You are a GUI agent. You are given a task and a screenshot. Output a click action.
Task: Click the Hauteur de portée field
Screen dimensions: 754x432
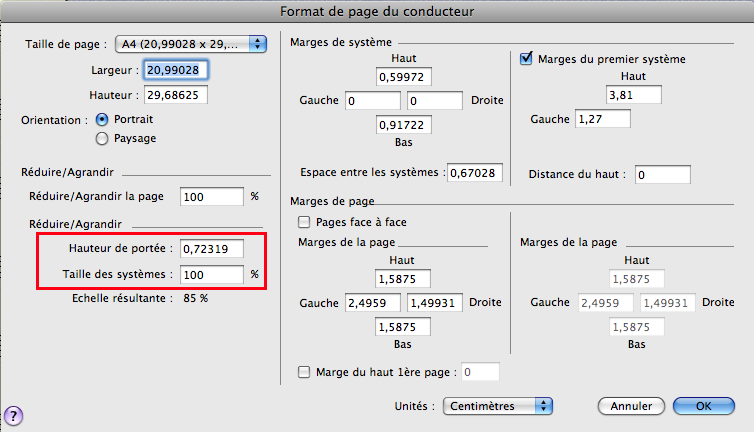coord(211,248)
